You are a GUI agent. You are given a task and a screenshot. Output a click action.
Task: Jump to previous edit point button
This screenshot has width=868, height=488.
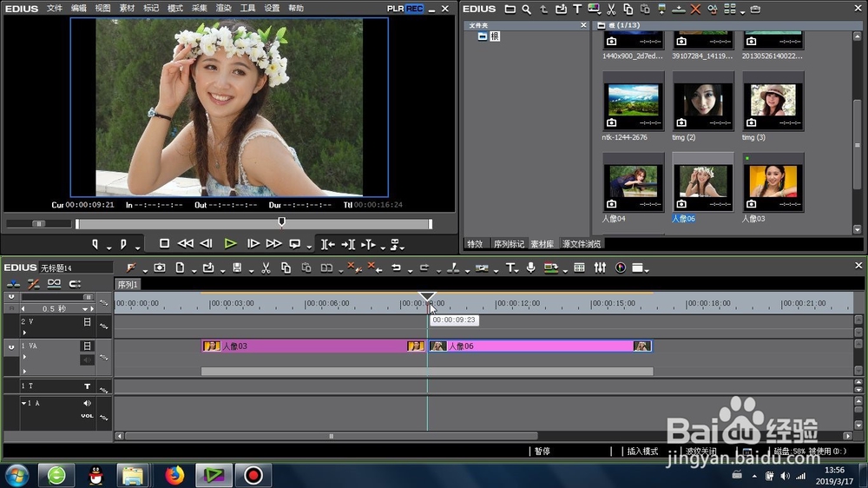(328, 244)
